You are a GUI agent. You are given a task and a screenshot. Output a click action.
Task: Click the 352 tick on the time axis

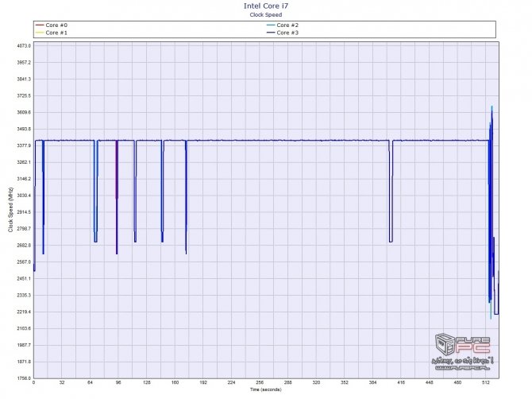coord(345,382)
